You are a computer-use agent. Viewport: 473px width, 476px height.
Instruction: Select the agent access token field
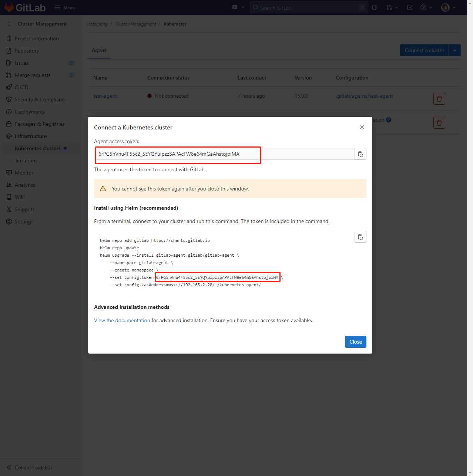click(x=224, y=154)
